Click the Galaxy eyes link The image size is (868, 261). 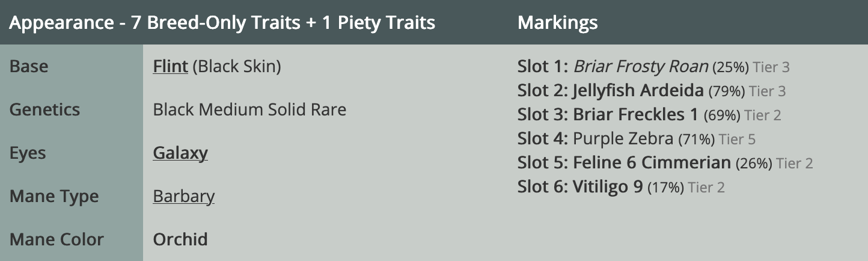coord(180,153)
